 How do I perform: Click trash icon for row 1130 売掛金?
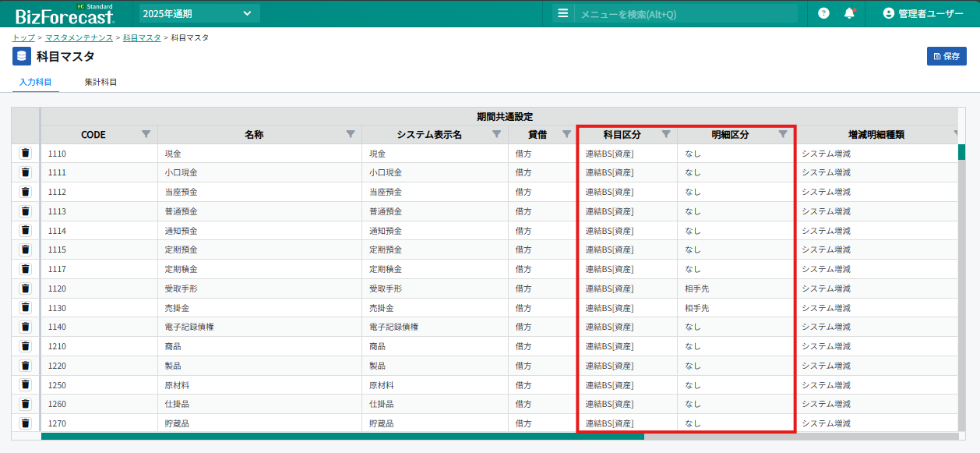25,308
